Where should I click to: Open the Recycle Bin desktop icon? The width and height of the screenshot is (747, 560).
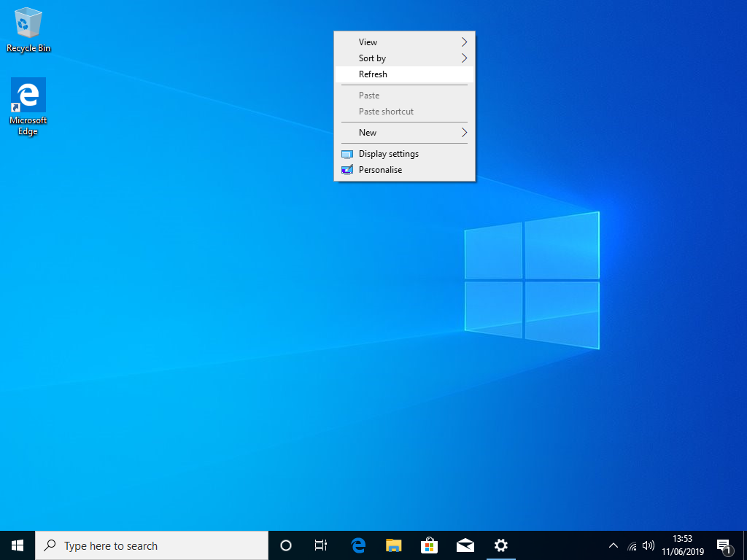(28, 29)
